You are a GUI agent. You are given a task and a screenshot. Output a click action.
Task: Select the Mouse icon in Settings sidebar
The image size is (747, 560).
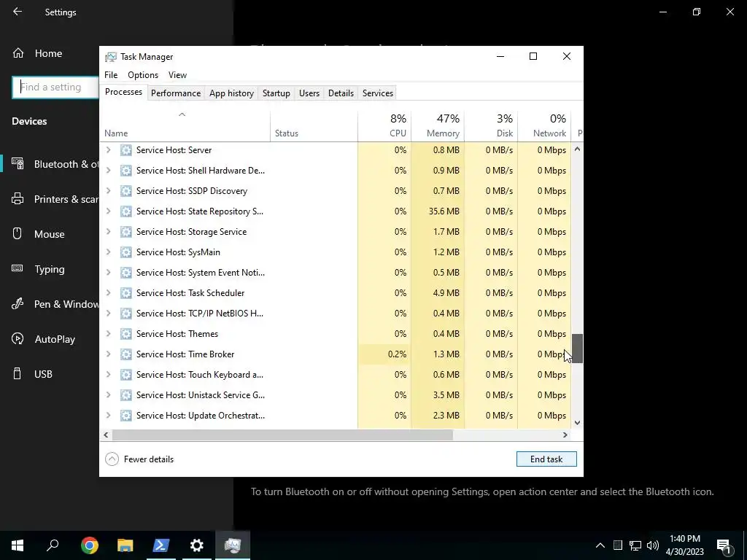tap(18, 234)
